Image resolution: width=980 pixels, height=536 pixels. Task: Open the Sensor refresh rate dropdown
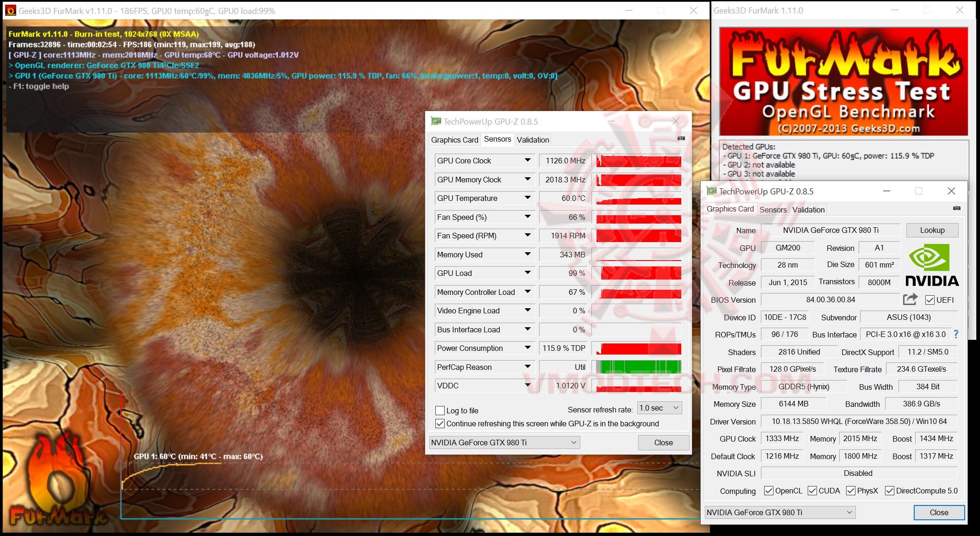click(660, 408)
